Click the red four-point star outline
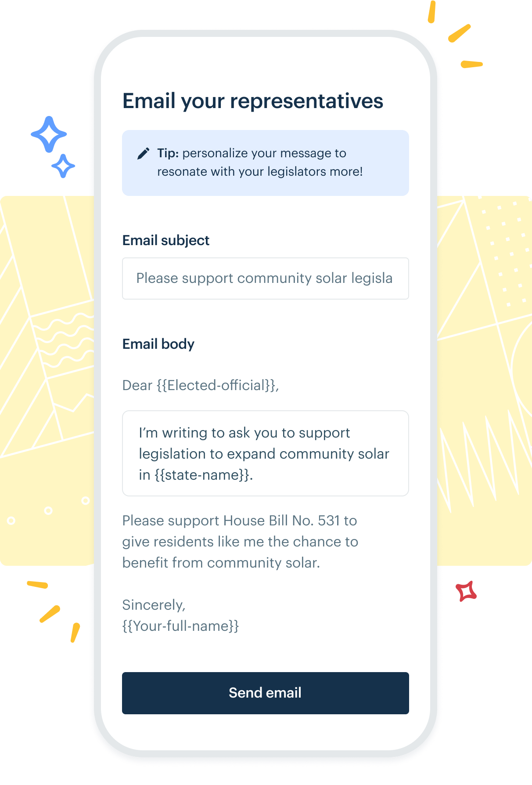The image size is (532, 785). point(466,591)
